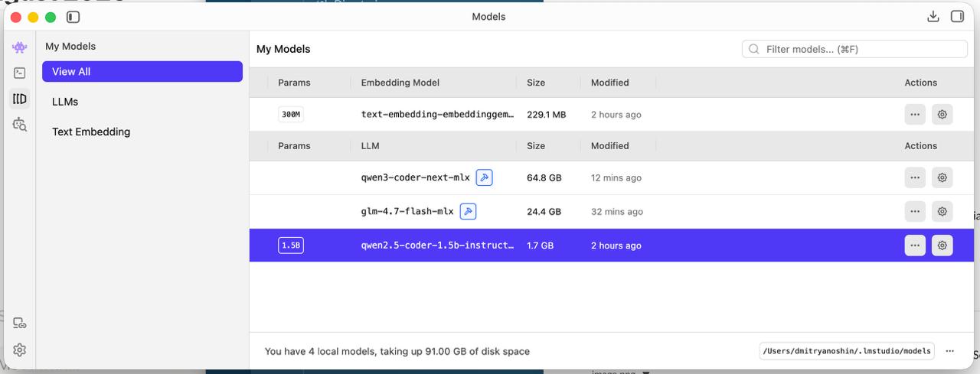Open settings gear for glm-4.7-flash-mlx row
The height and width of the screenshot is (374, 980).
[x=942, y=211]
